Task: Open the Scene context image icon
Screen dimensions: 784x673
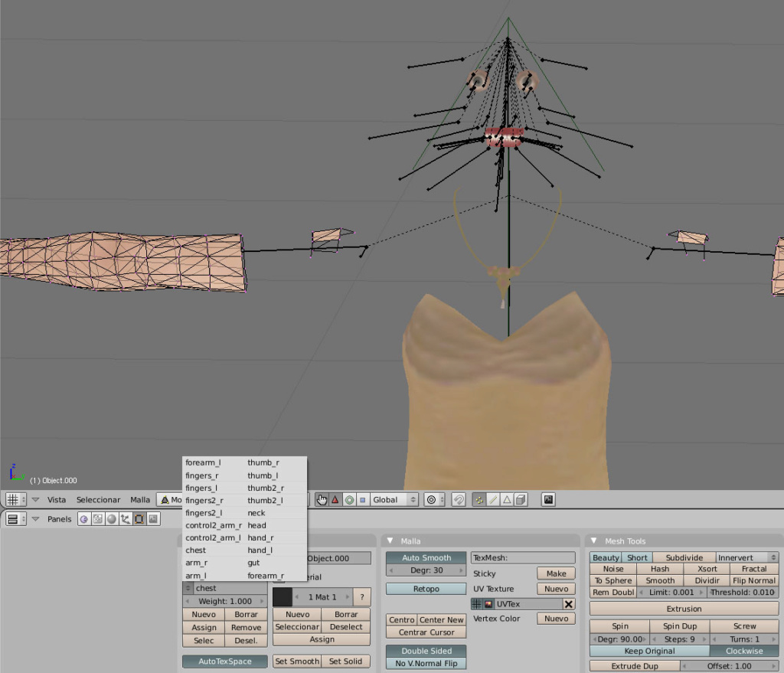Action: [x=153, y=519]
